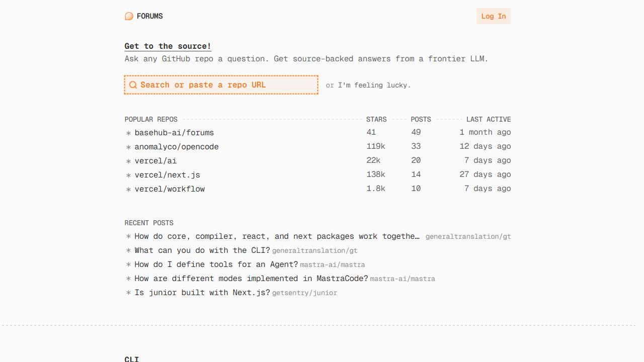Open the post about defining tools for an Agent

point(215,264)
